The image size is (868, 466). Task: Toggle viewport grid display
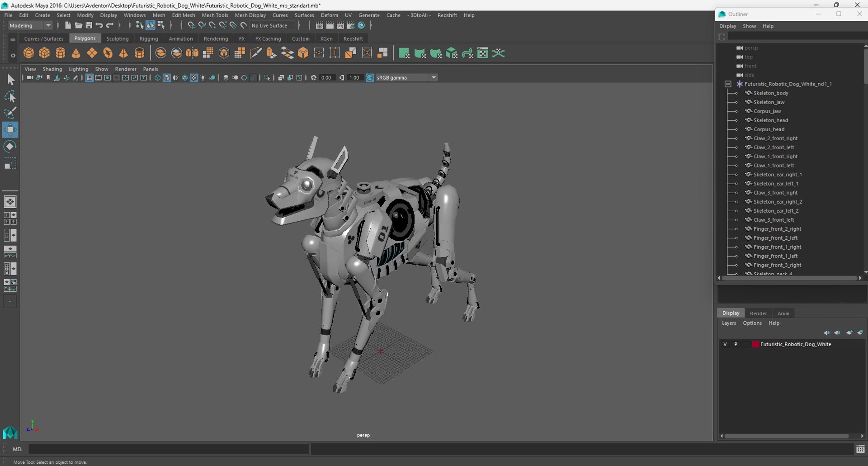click(x=89, y=78)
